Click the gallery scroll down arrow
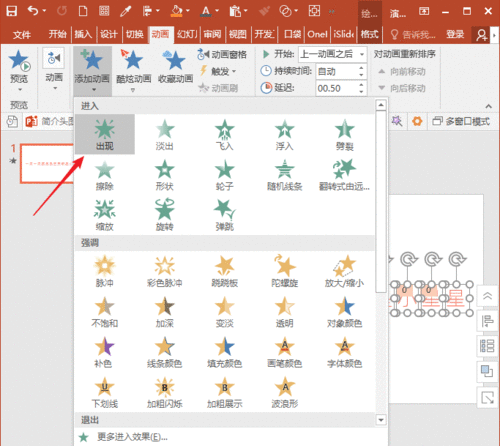 [x=381, y=420]
